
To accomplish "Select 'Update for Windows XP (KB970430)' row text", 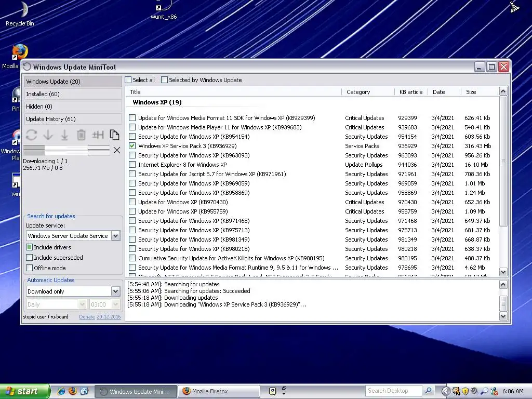I will tap(183, 202).
